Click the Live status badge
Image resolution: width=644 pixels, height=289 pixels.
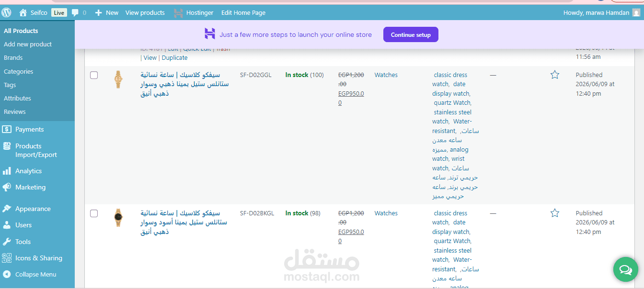tap(59, 13)
